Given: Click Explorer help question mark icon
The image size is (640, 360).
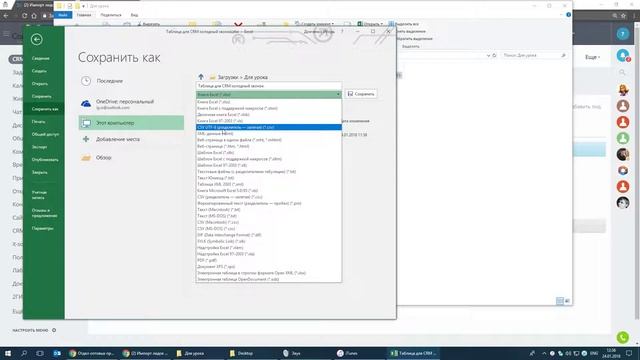Looking at the screenshot, I should pyautogui.click(x=568, y=15).
